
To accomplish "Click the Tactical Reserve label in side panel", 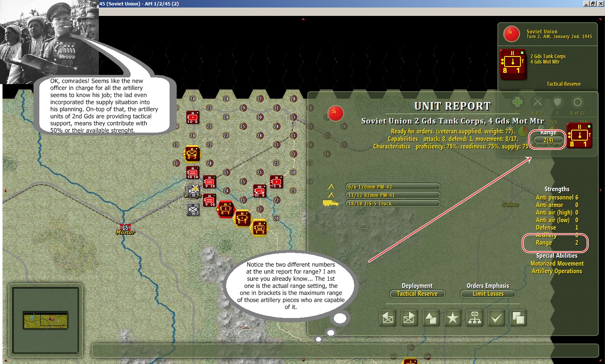I will pyautogui.click(x=564, y=84).
